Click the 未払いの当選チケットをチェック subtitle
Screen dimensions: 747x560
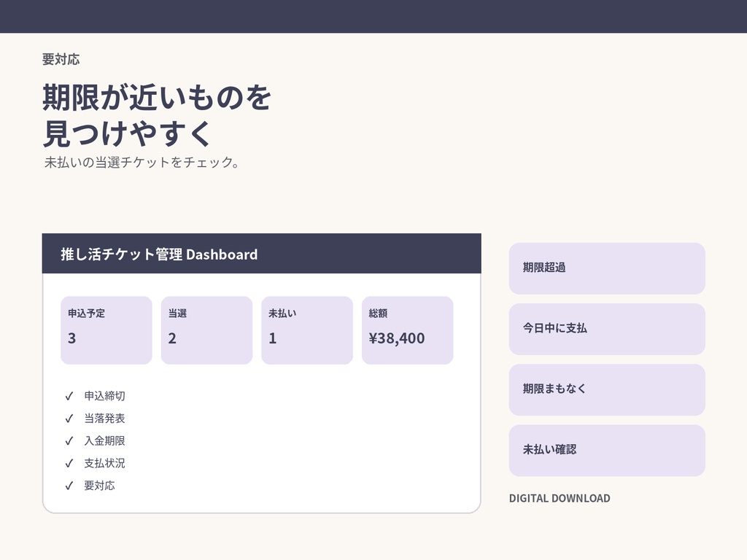click(x=142, y=163)
